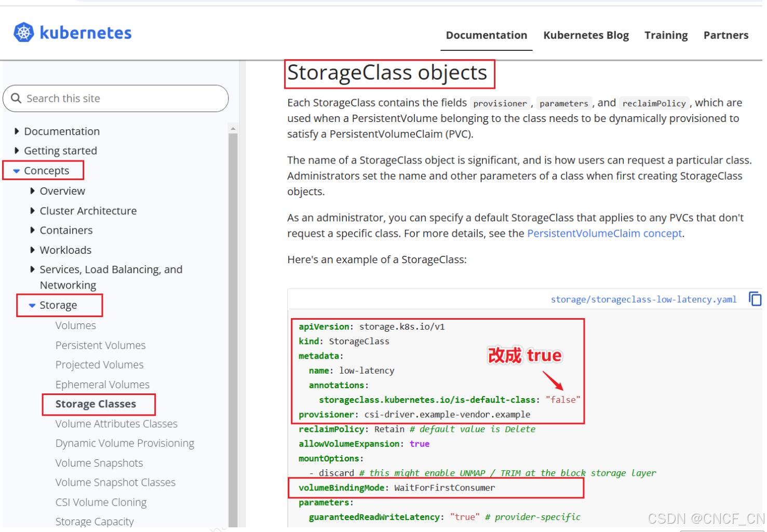767x532 pixels.
Task: Click the sidebar vertical scrollbar track
Action: pos(233,330)
